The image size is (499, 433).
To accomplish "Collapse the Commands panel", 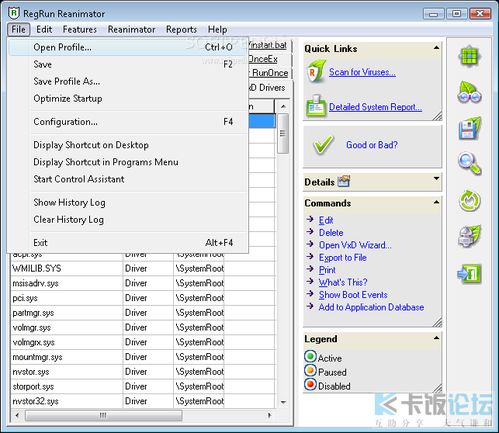I will (436, 202).
